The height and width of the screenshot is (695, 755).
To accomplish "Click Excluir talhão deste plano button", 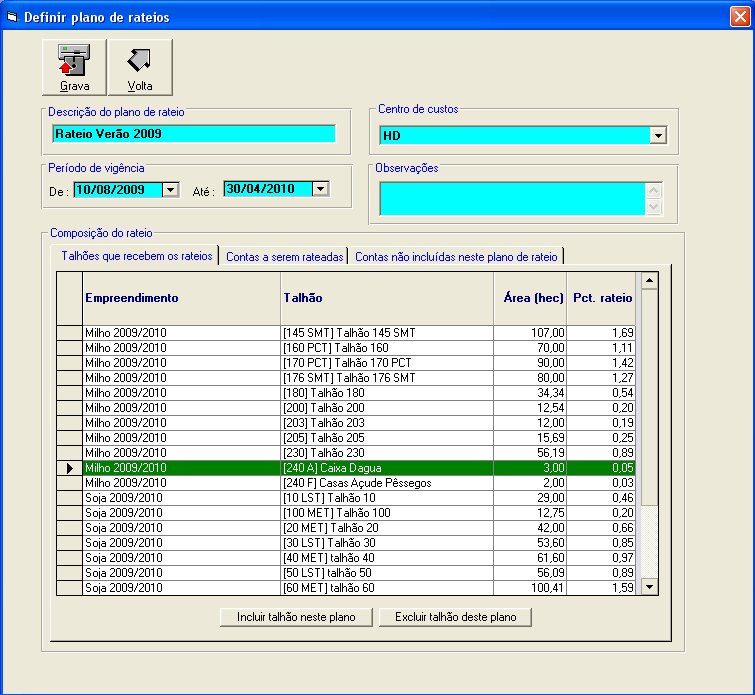I will point(456,617).
